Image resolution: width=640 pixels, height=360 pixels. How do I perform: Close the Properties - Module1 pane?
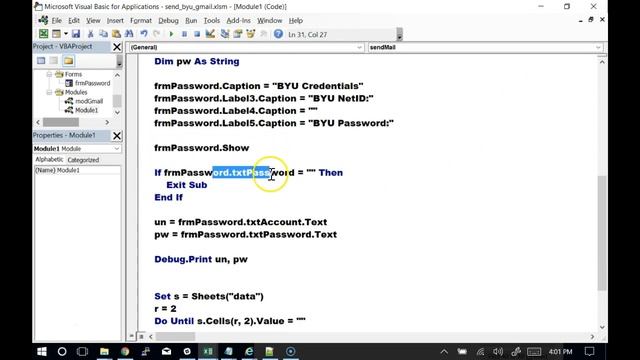pyautogui.click(x=117, y=136)
